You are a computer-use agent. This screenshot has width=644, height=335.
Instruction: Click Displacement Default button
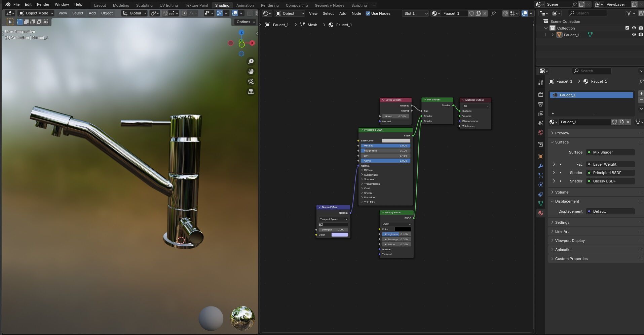click(610, 211)
